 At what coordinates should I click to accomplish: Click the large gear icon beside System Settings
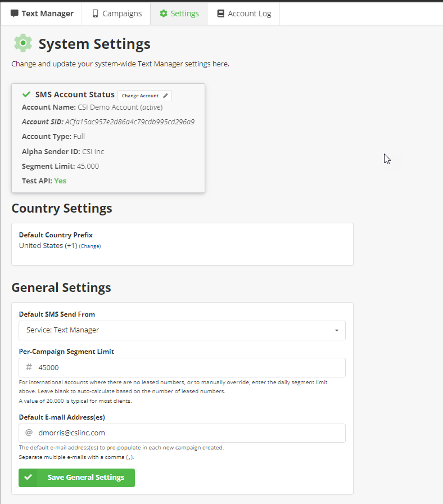pyautogui.click(x=23, y=43)
